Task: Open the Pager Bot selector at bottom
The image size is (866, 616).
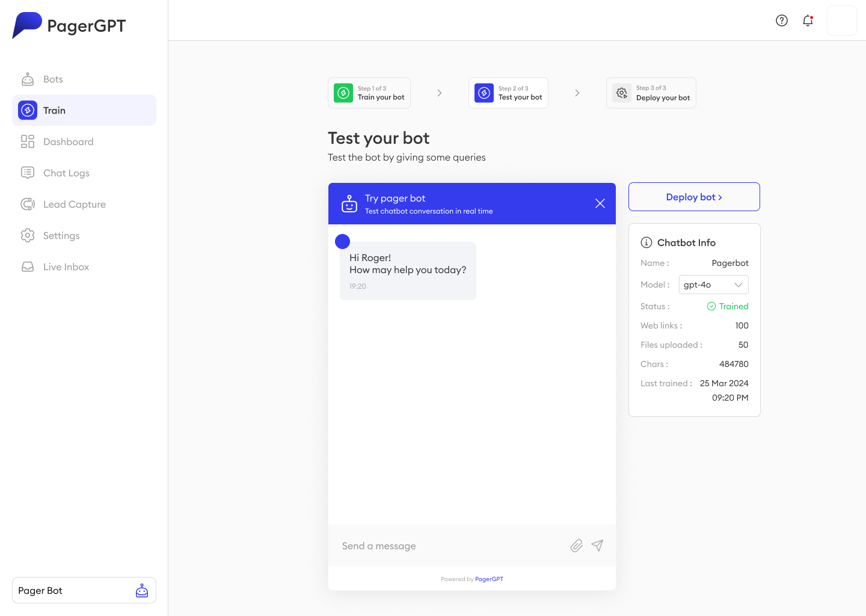Action: click(84, 590)
